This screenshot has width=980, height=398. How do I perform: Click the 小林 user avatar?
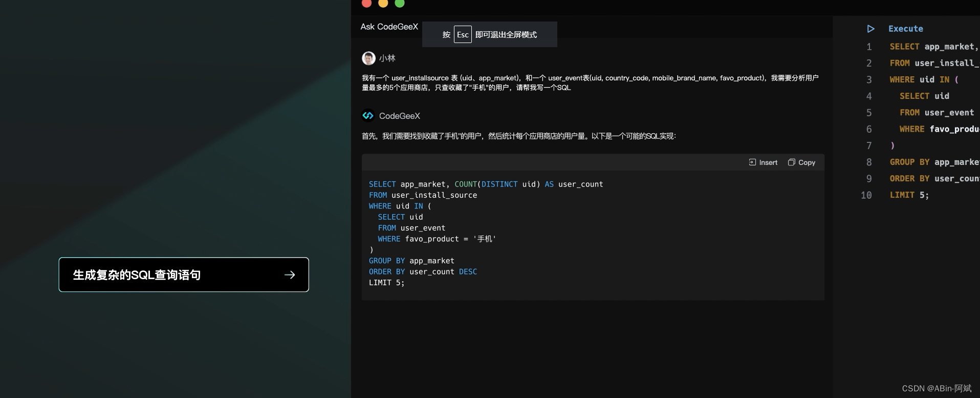[368, 58]
